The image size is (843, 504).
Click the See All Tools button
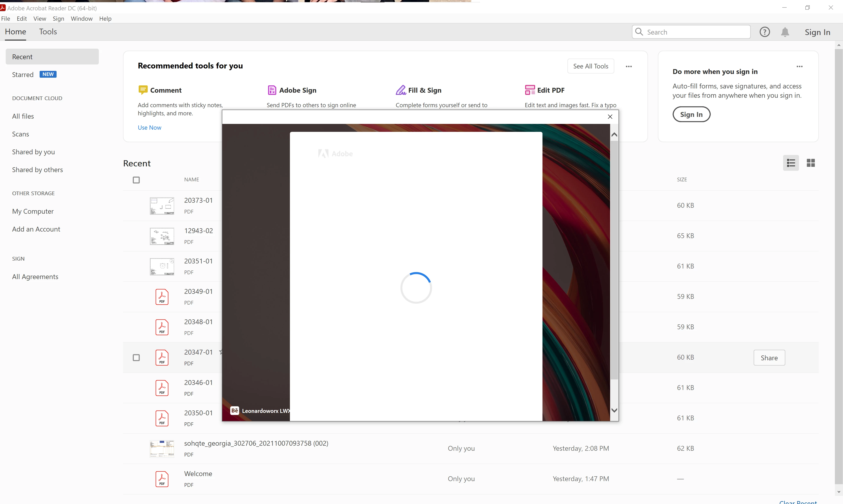tap(591, 66)
